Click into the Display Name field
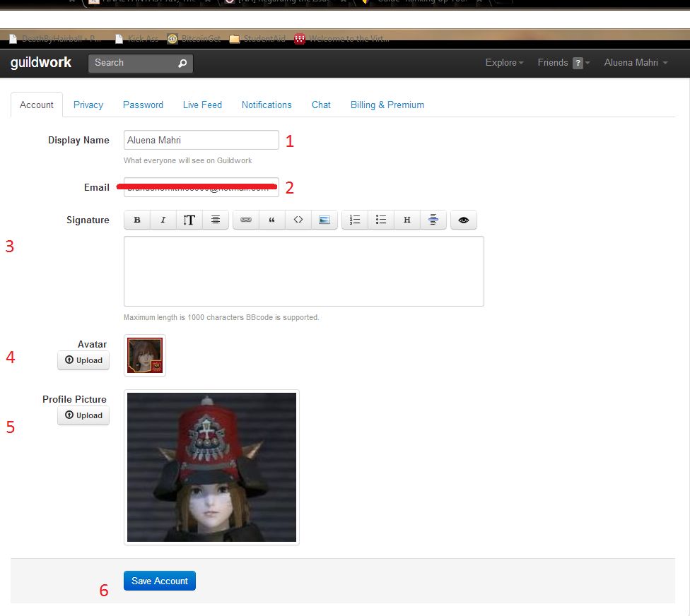The width and height of the screenshot is (690, 616). 201,140
